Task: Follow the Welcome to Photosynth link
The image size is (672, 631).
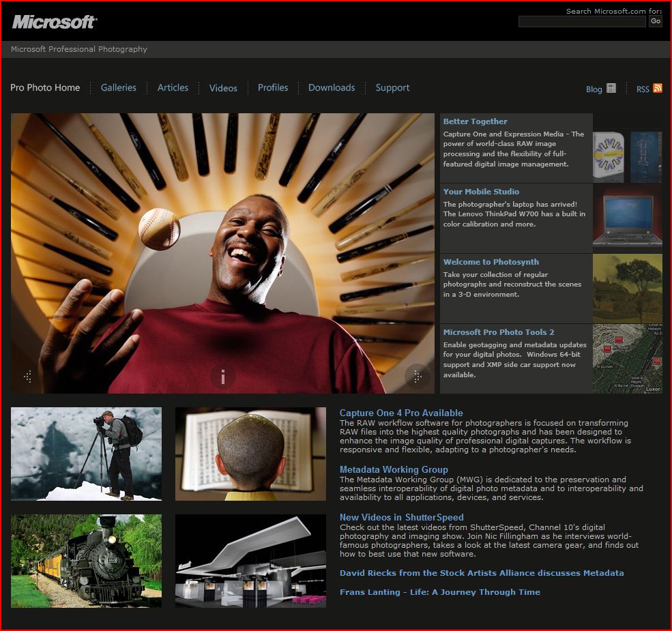Action: (x=491, y=262)
